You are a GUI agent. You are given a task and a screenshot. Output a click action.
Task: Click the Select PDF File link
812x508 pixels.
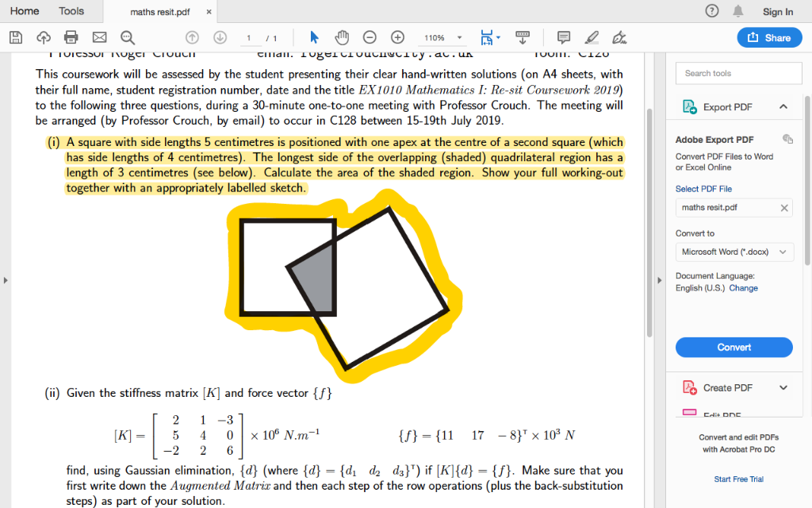(703, 189)
